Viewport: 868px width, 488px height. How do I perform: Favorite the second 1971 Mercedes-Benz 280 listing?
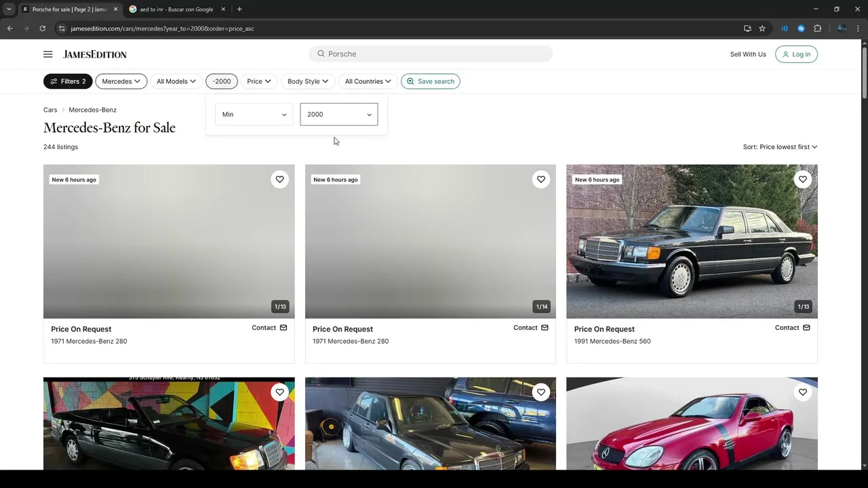[x=541, y=180]
